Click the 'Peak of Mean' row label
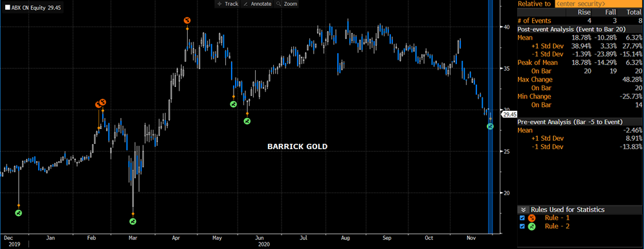This screenshot has height=249, width=644. pos(538,62)
